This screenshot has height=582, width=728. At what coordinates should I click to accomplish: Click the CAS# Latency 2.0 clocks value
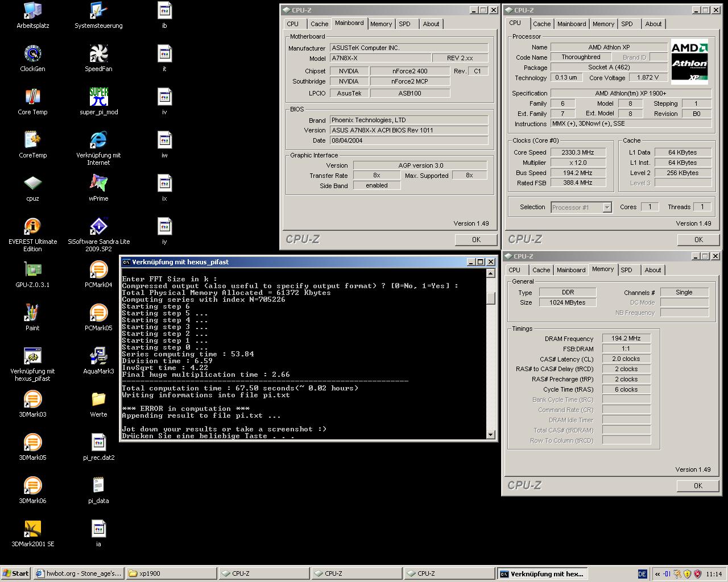pyautogui.click(x=626, y=359)
